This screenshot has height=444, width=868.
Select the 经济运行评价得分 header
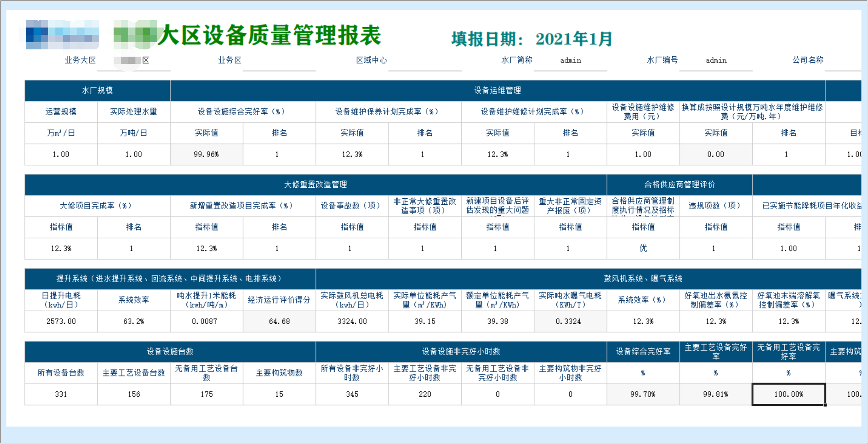click(x=279, y=300)
